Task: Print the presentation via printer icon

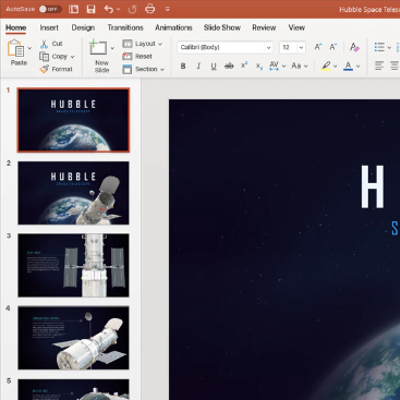Action: click(150, 9)
